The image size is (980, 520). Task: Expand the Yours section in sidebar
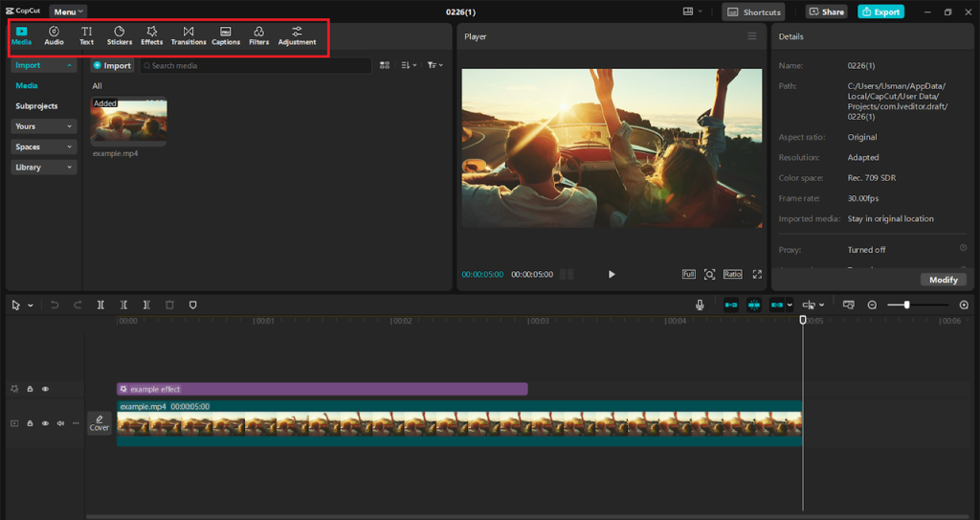(x=44, y=126)
